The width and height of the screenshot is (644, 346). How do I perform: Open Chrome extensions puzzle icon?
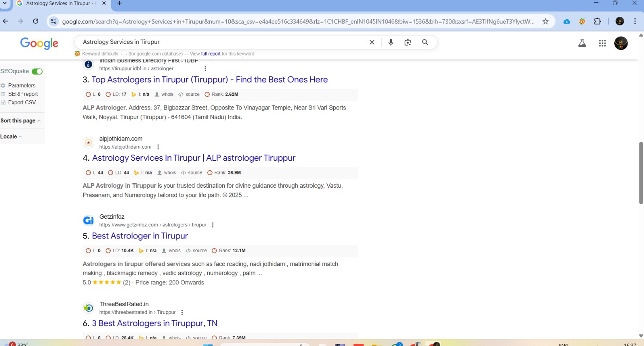click(x=597, y=21)
